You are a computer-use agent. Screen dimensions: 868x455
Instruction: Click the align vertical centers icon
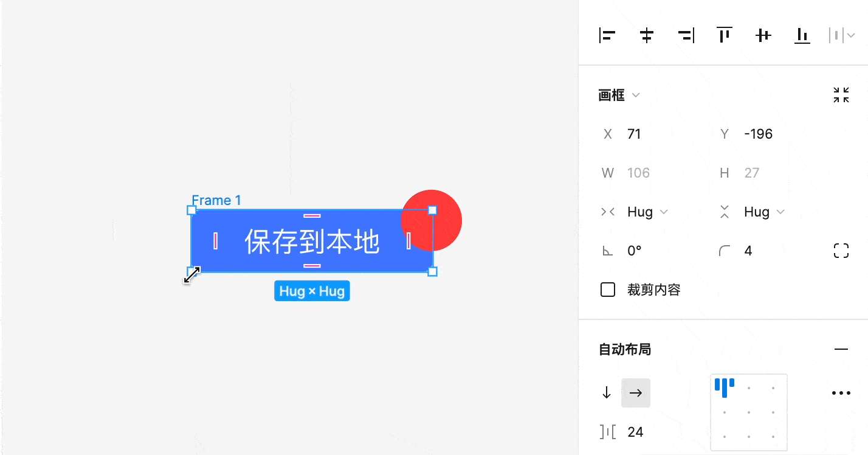click(x=763, y=35)
